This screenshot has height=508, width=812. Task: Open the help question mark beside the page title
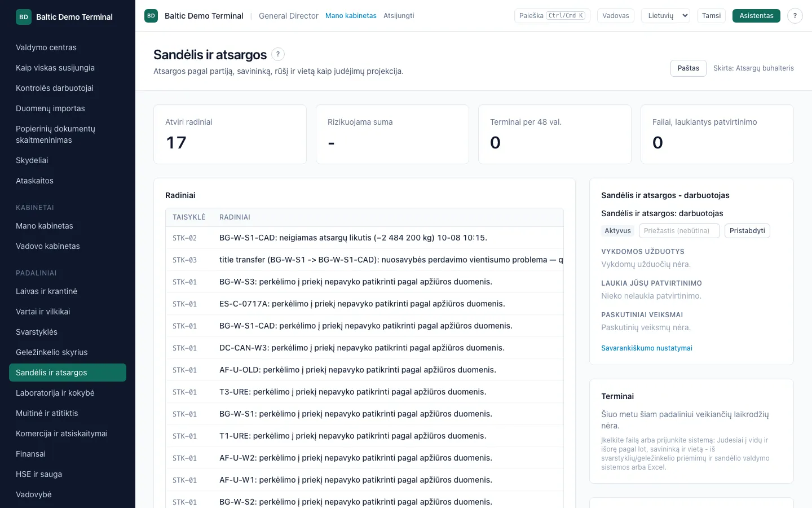tap(278, 54)
